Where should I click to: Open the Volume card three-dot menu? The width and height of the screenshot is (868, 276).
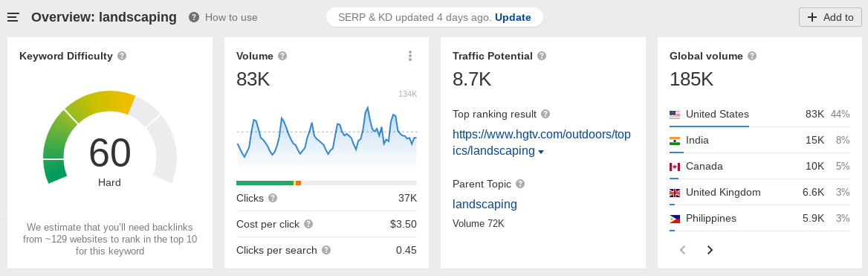click(x=410, y=55)
